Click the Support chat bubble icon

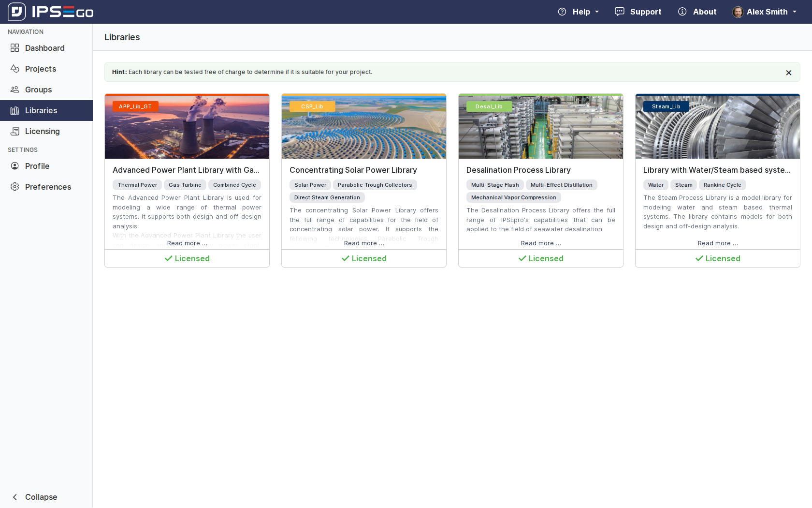(x=619, y=12)
